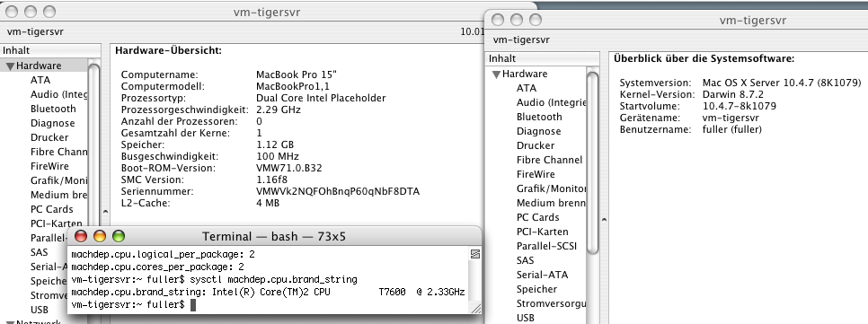
Task: Select Parallel-SCSI in right window
Action: [x=546, y=246]
